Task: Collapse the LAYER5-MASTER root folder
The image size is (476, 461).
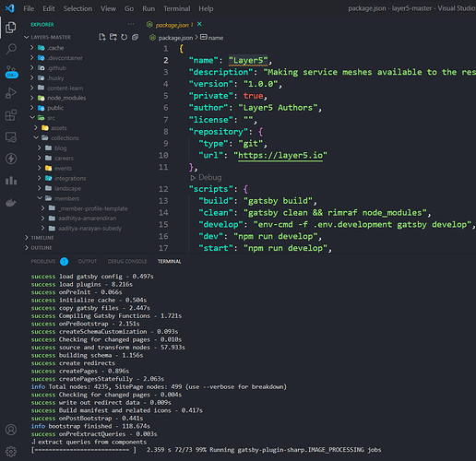Action: [51, 37]
